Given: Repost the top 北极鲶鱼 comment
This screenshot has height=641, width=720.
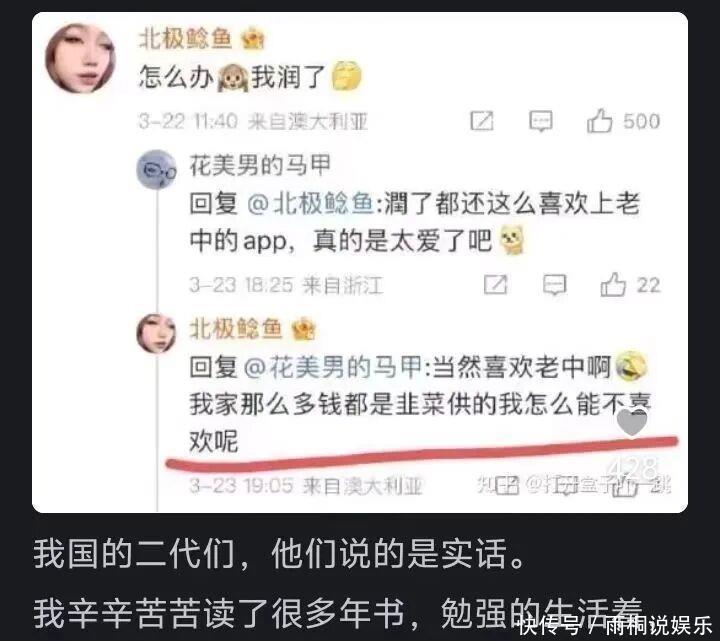Looking at the screenshot, I should point(482,121).
